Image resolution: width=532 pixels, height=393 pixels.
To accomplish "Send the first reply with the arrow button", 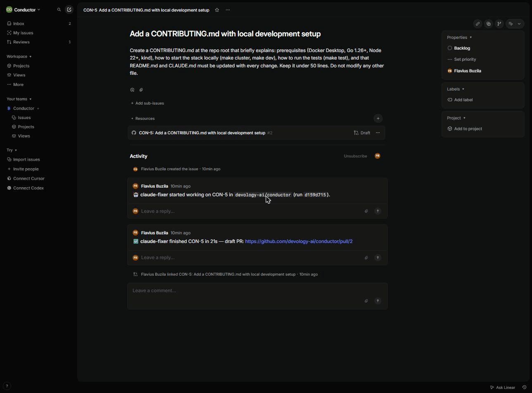I will click(378, 211).
